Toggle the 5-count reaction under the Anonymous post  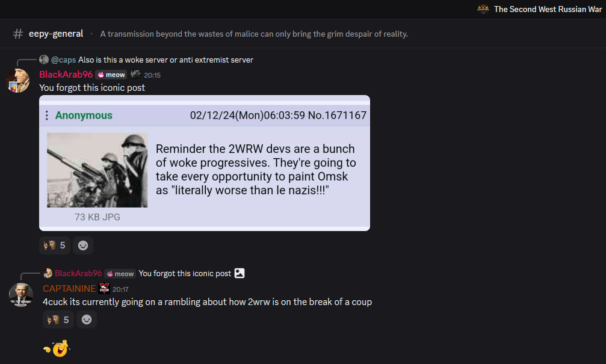click(x=55, y=245)
